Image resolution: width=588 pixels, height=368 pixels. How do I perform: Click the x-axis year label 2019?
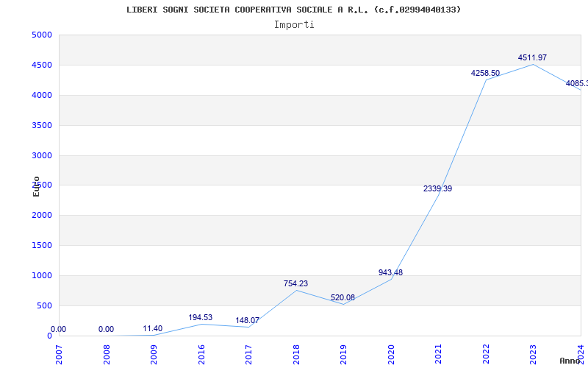tap(343, 355)
